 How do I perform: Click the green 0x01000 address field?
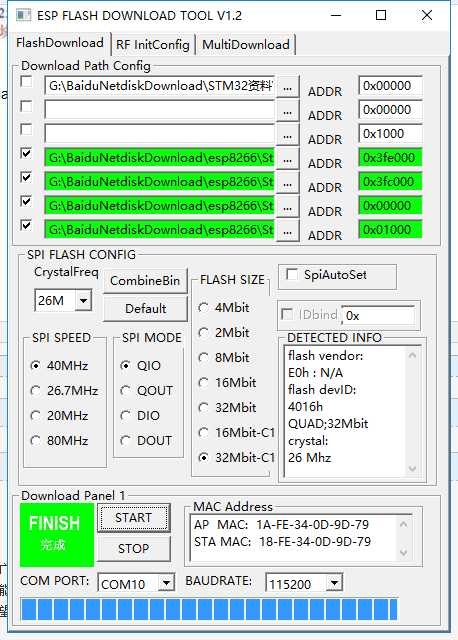pos(390,230)
